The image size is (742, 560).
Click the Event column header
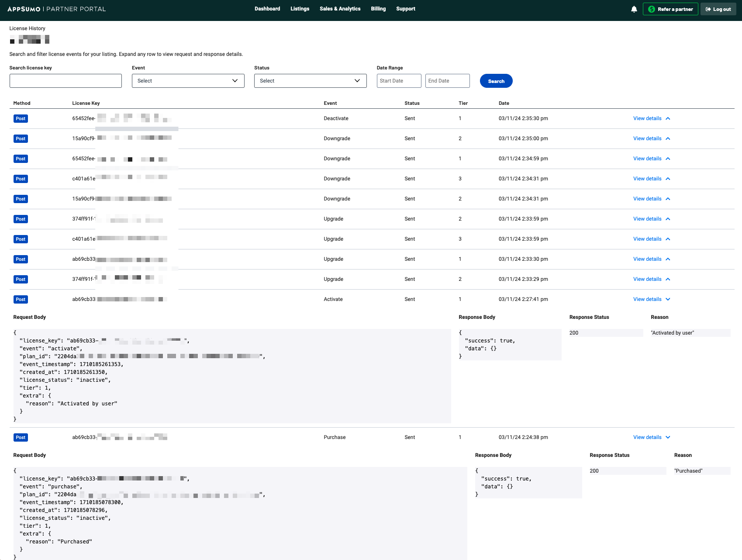point(330,103)
